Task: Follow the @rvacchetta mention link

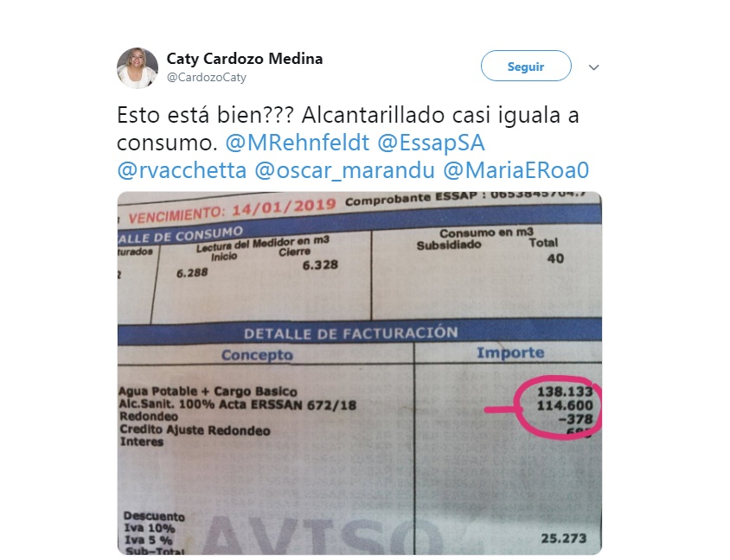Action: click(x=182, y=170)
